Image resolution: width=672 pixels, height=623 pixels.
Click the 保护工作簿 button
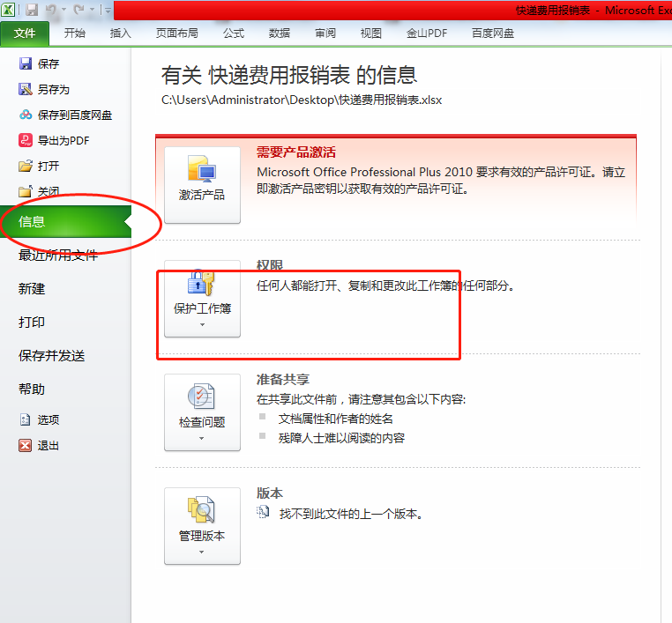point(202,299)
